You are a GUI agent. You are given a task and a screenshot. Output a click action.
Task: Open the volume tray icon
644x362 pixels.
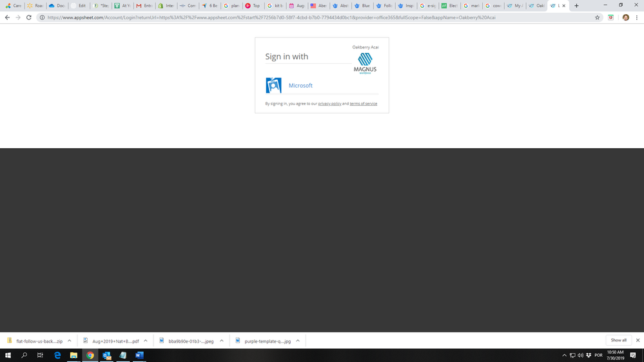coord(580,356)
